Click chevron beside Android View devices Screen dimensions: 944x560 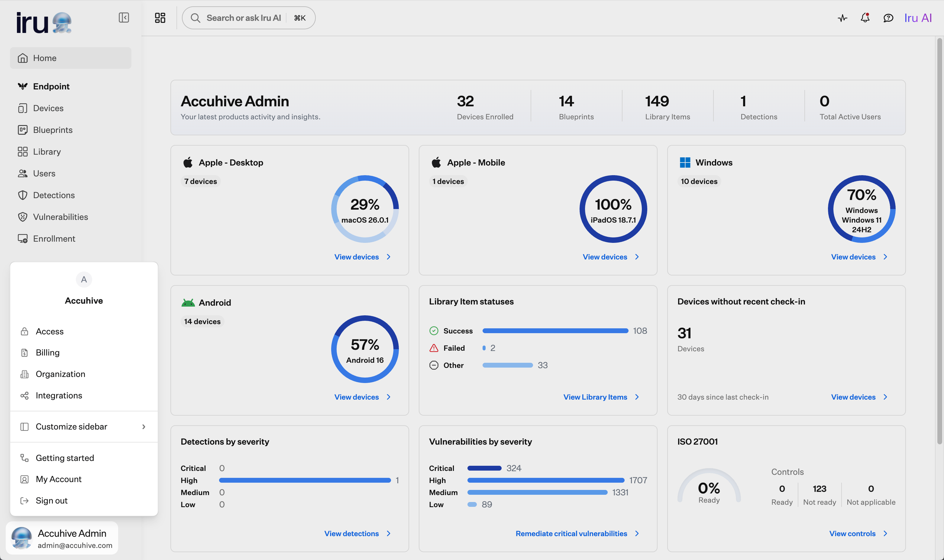[x=388, y=397]
